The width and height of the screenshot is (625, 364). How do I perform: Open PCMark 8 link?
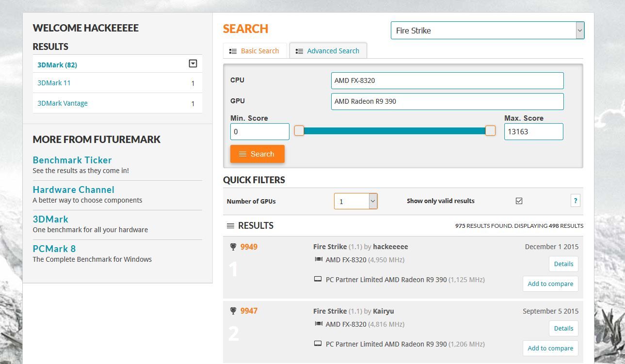click(x=54, y=249)
